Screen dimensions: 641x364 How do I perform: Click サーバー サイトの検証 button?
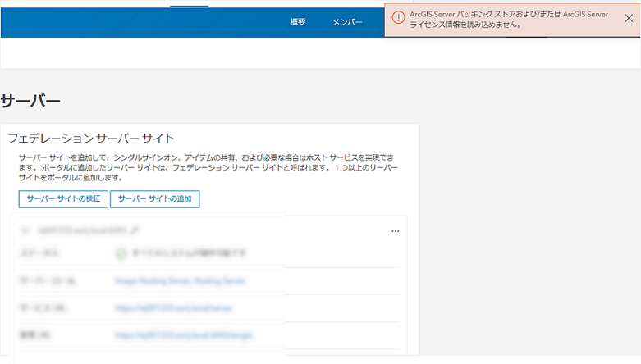63,199
